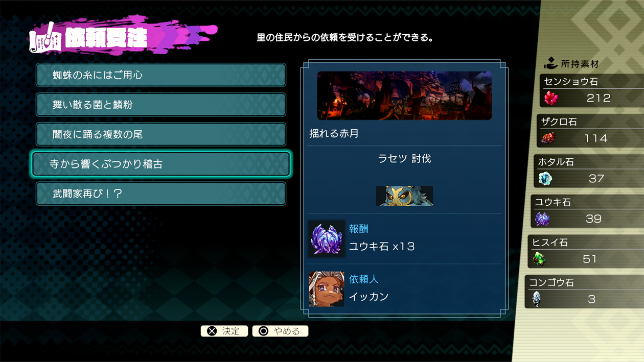The height and width of the screenshot is (362, 644).
Task: Click the 所持素材 hand icon
Action: (550, 64)
